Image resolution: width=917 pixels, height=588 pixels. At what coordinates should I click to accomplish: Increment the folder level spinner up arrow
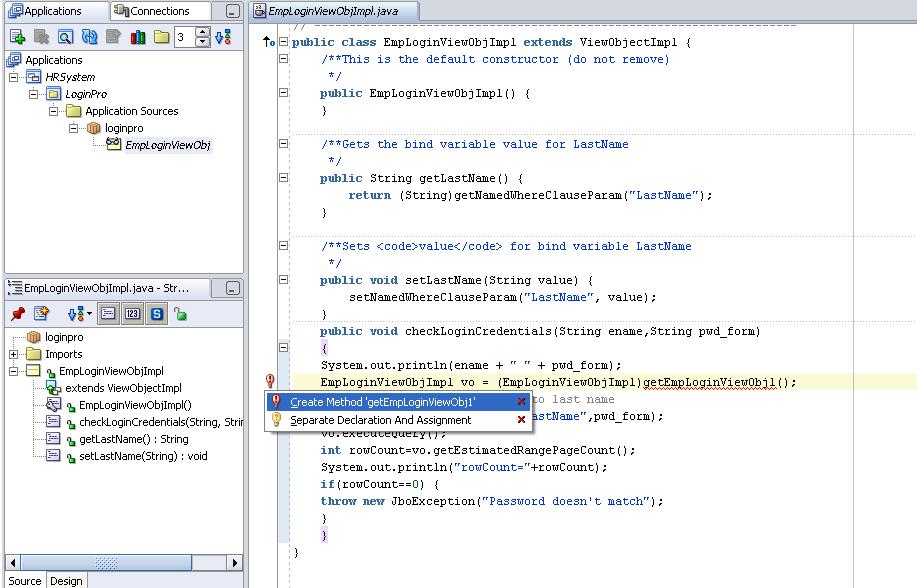(203, 32)
